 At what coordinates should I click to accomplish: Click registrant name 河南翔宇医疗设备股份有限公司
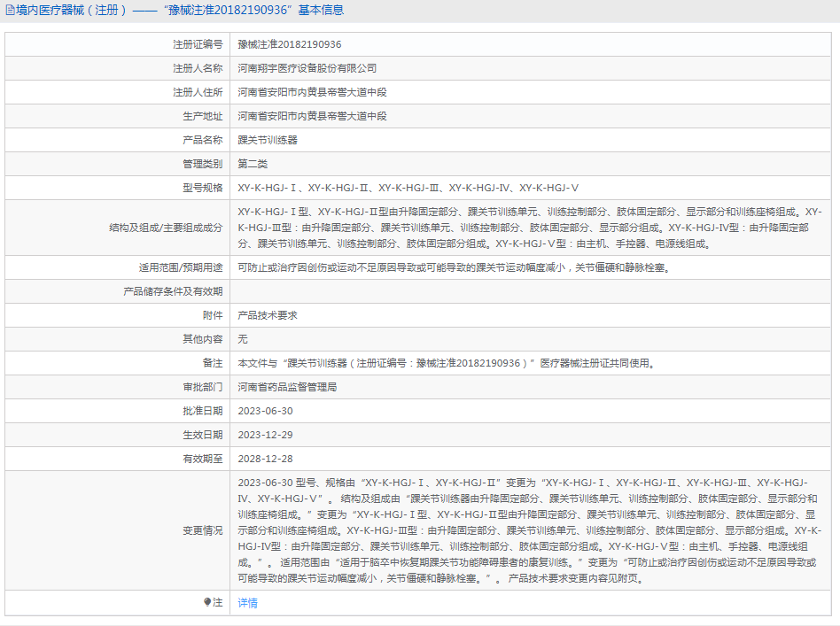[307, 68]
